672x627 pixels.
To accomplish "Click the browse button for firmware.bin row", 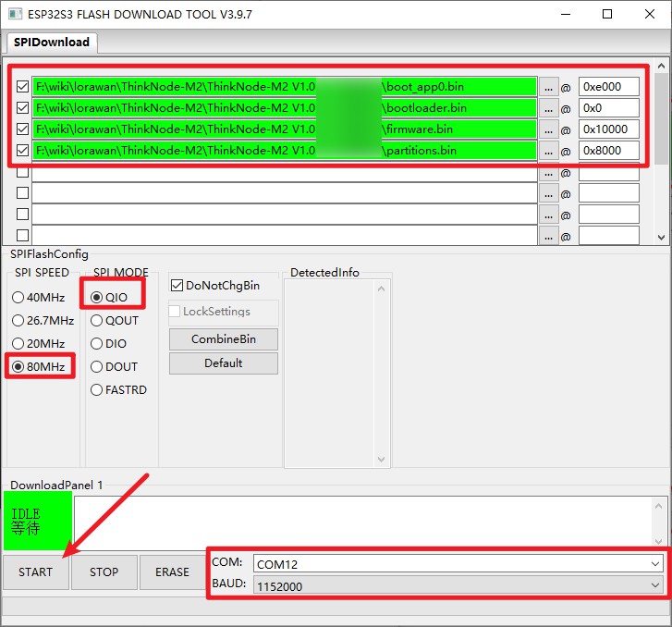I will 548,130.
